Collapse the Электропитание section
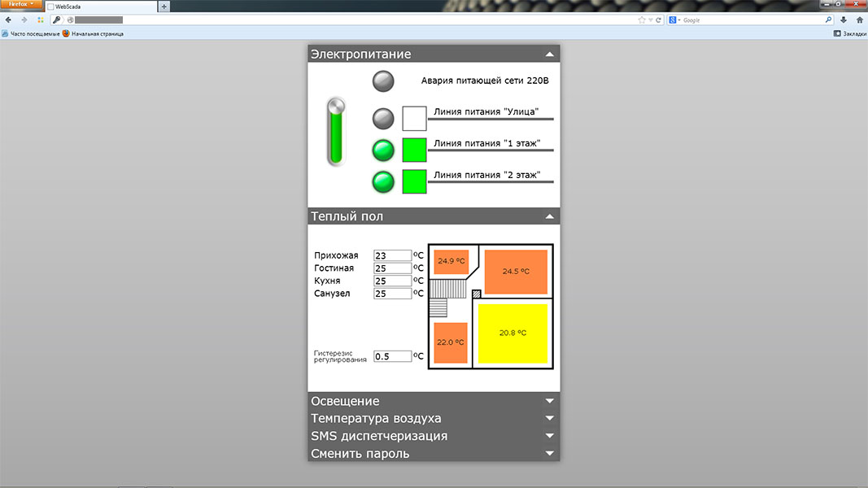Viewport: 868px width, 488px height. click(x=550, y=54)
